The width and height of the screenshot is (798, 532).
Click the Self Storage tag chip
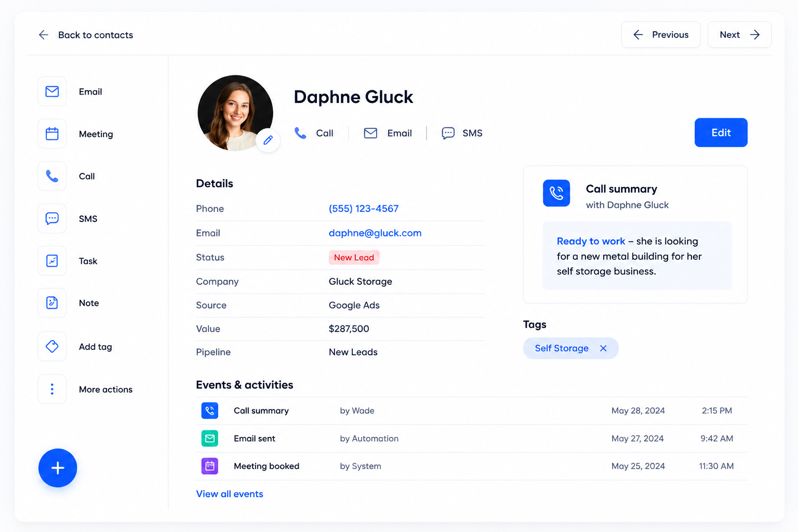(x=570, y=348)
